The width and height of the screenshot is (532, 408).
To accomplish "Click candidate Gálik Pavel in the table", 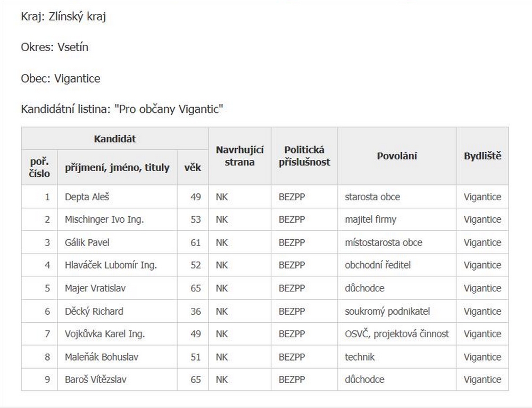I will click(x=87, y=242).
